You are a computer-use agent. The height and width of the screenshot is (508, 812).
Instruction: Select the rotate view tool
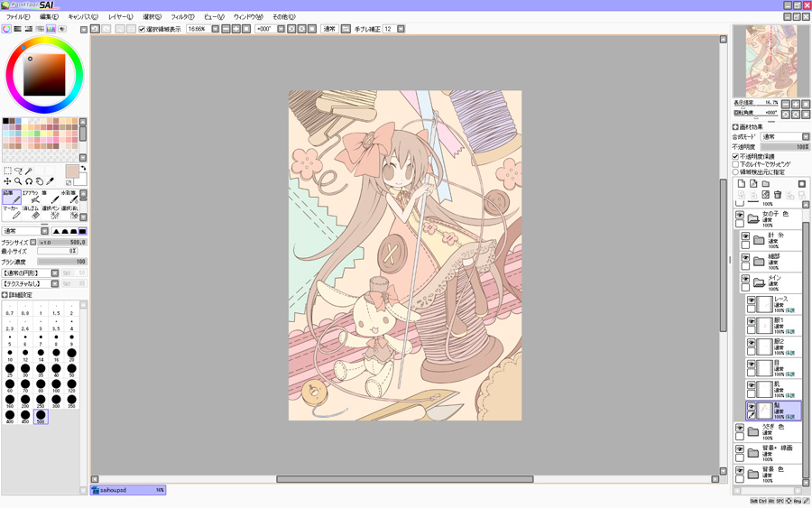(29, 181)
